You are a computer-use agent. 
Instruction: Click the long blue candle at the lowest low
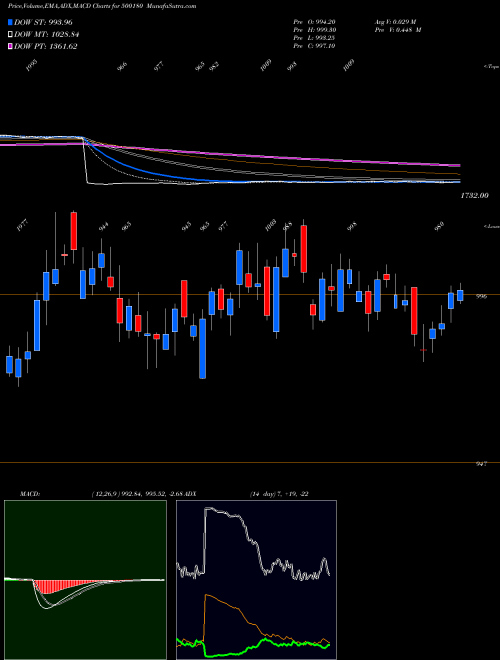(x=202, y=349)
